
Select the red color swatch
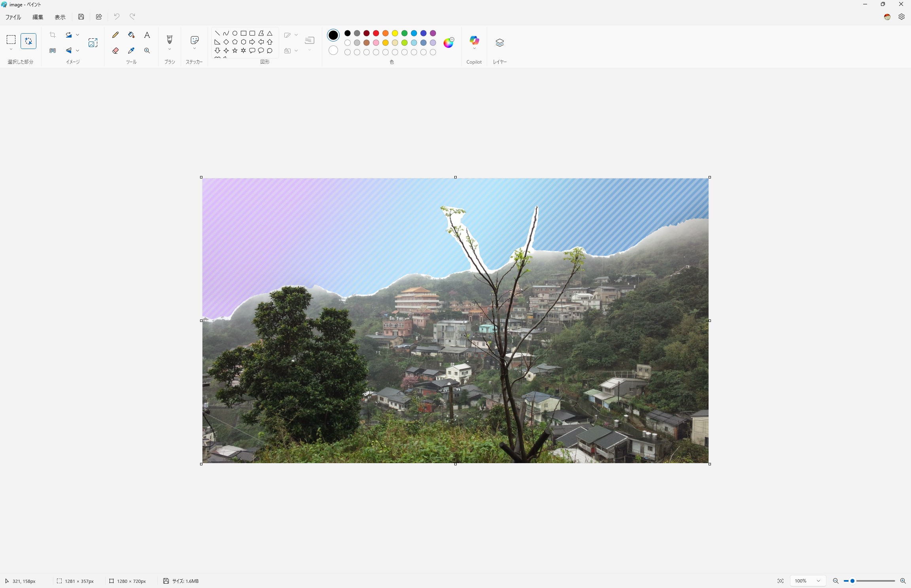(x=376, y=33)
